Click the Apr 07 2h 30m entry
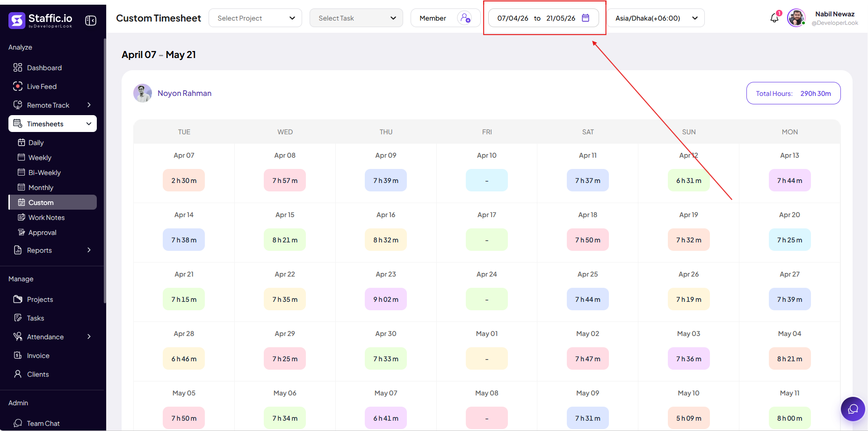This screenshot has width=868, height=431. coord(184,180)
